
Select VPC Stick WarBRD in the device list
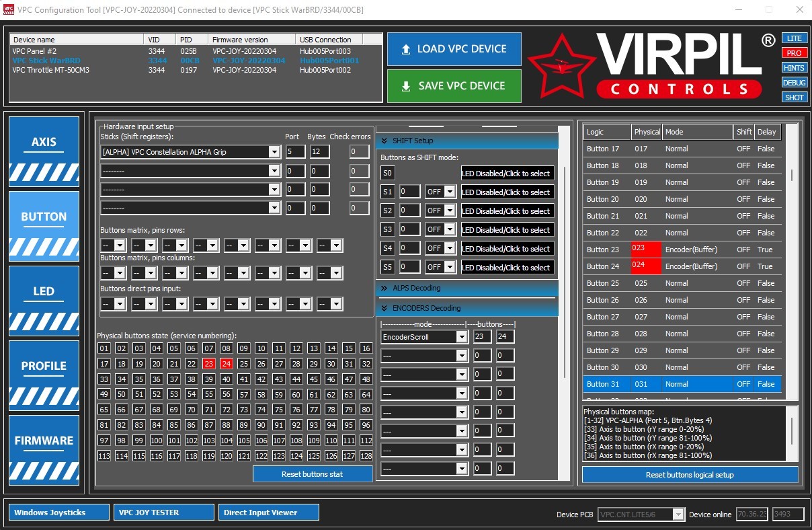196,61
